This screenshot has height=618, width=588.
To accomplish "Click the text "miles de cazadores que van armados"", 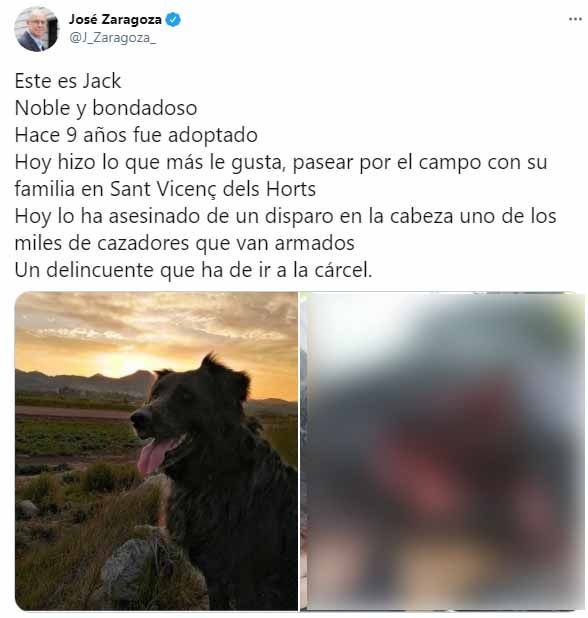I will (x=185, y=243).
